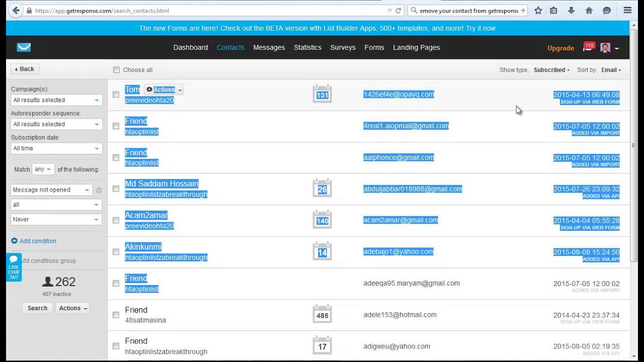Open the Surveys menu
Image resolution: width=644 pixels, height=362 pixels.
(x=343, y=47)
